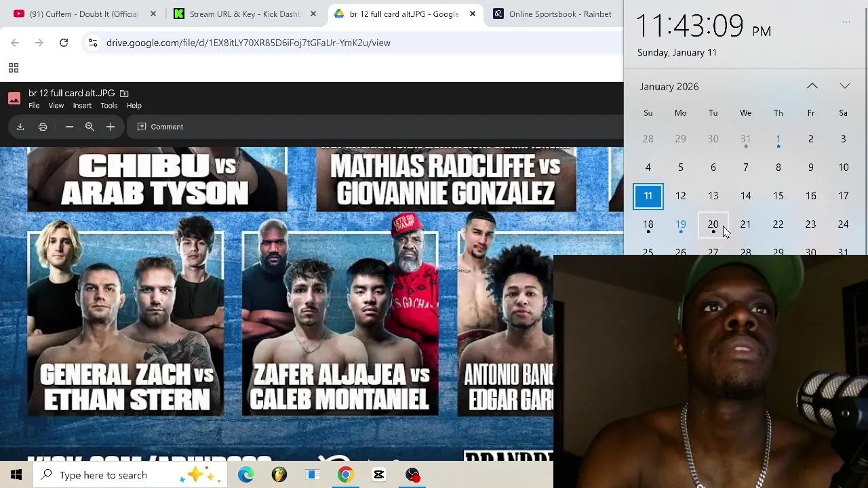Close the br 12 full card tab
Viewport: 868px width, 488px height.
(473, 14)
